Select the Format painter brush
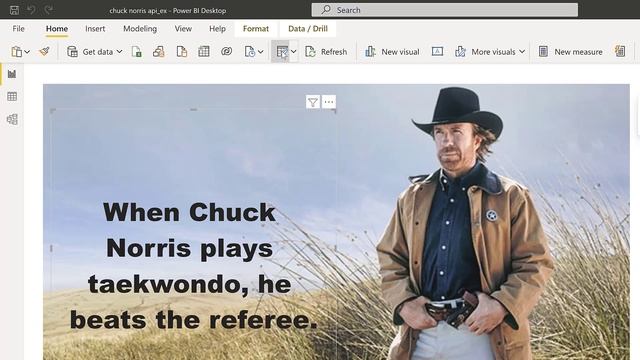Screen dimensions: 640x360 pyautogui.click(x=44, y=51)
